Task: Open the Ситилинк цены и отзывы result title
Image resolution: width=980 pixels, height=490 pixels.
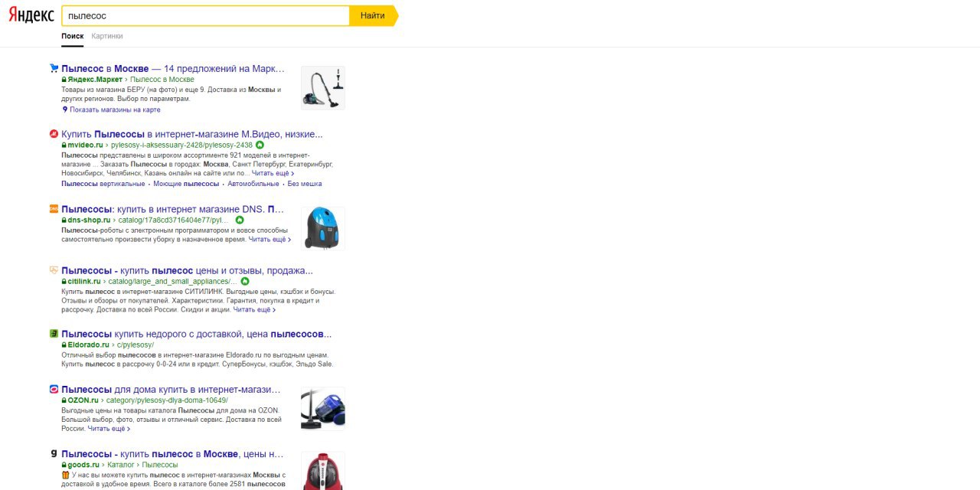Action: [187, 270]
